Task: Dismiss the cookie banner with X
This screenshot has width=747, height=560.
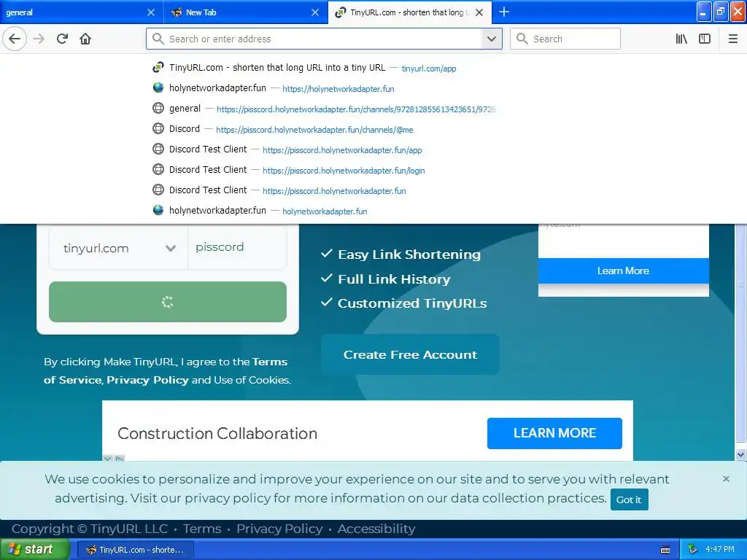Action: [726, 478]
